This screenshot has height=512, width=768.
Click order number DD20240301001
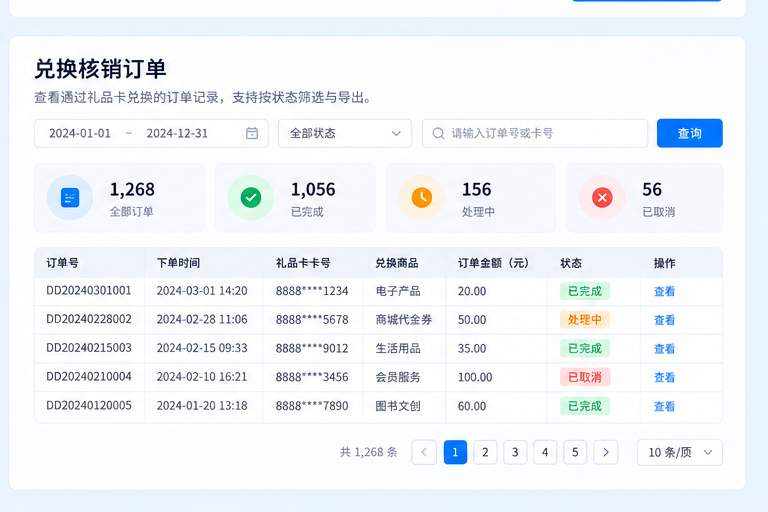(x=89, y=291)
